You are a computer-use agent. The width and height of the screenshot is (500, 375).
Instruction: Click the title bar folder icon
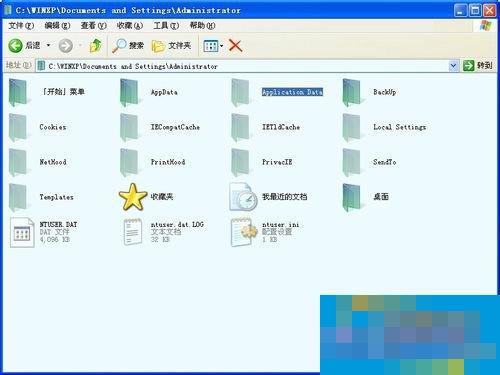[x=8, y=10]
